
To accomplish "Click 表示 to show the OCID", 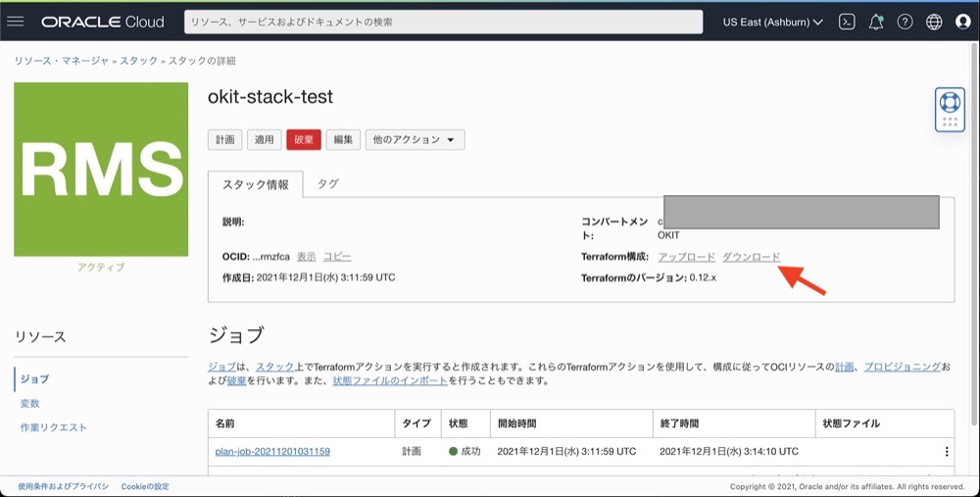I will tap(306, 257).
